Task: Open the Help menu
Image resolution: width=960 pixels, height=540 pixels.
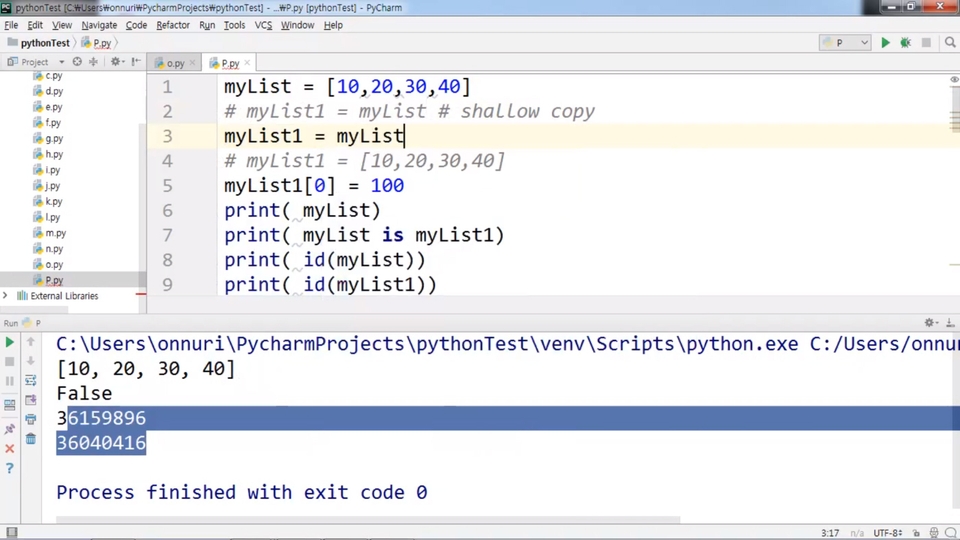Action: [x=333, y=25]
